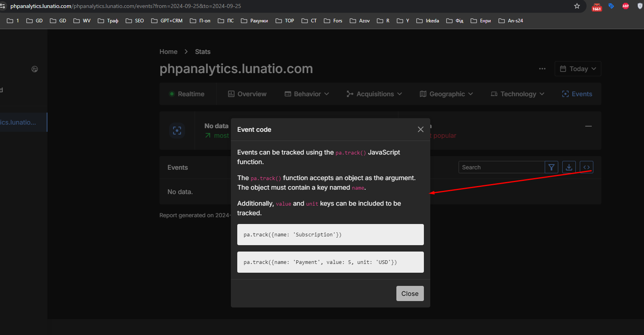Expand the Behavior dropdown menu
Image resolution: width=644 pixels, height=335 pixels.
pos(307,94)
